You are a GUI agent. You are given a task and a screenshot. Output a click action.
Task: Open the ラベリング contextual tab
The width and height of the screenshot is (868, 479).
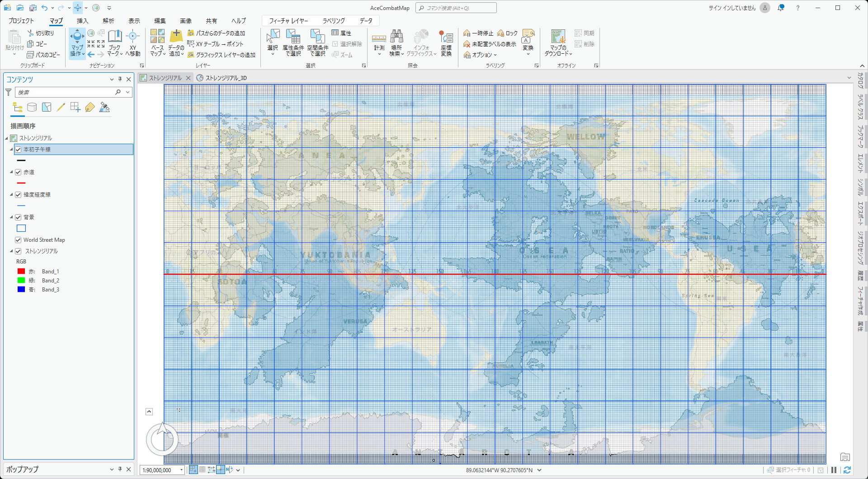click(x=334, y=21)
